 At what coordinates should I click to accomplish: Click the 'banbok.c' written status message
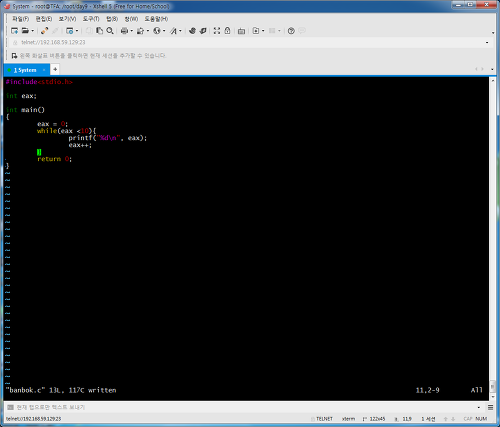click(61, 390)
